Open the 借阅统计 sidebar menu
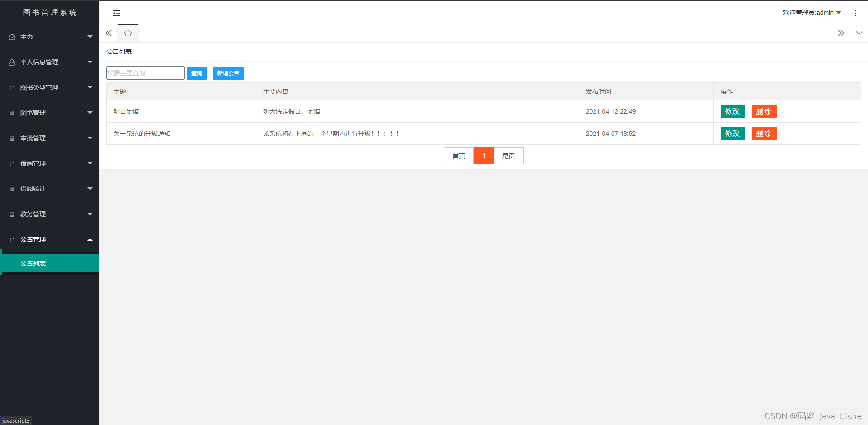This screenshot has width=868, height=425. pyautogui.click(x=50, y=189)
